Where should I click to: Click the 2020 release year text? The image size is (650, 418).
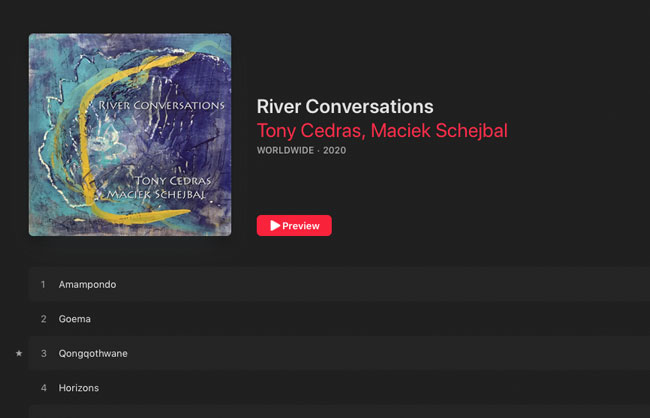click(x=336, y=152)
